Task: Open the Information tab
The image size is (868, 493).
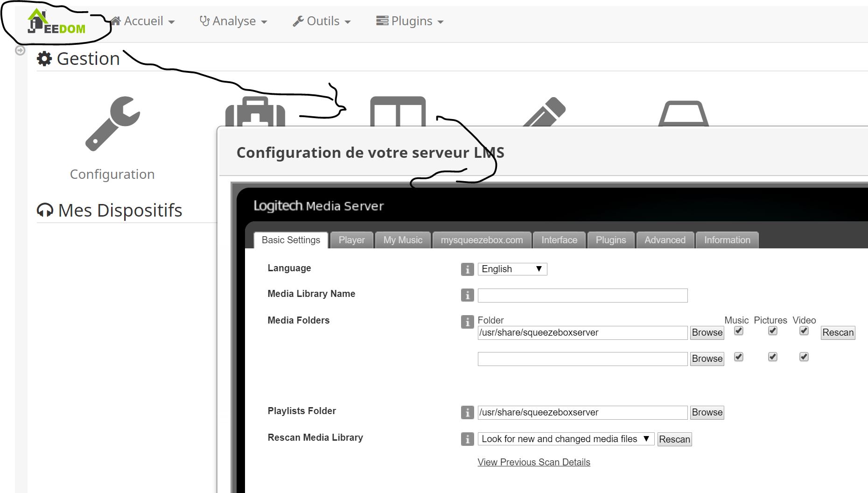Action: [x=727, y=240]
